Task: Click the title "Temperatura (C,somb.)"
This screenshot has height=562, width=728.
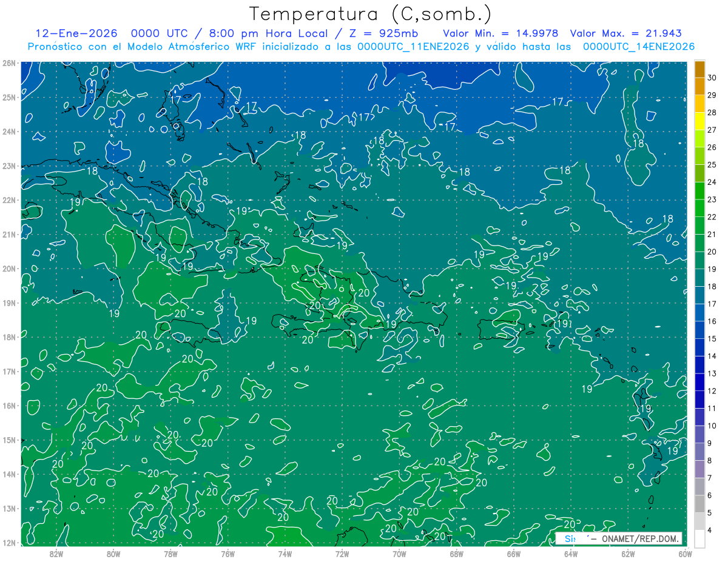Action: (x=371, y=14)
